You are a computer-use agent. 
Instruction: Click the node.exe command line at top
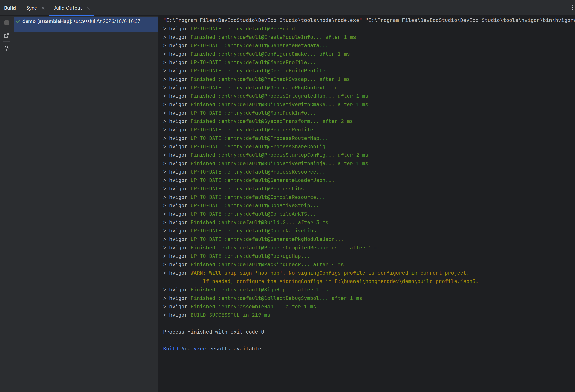(369, 20)
